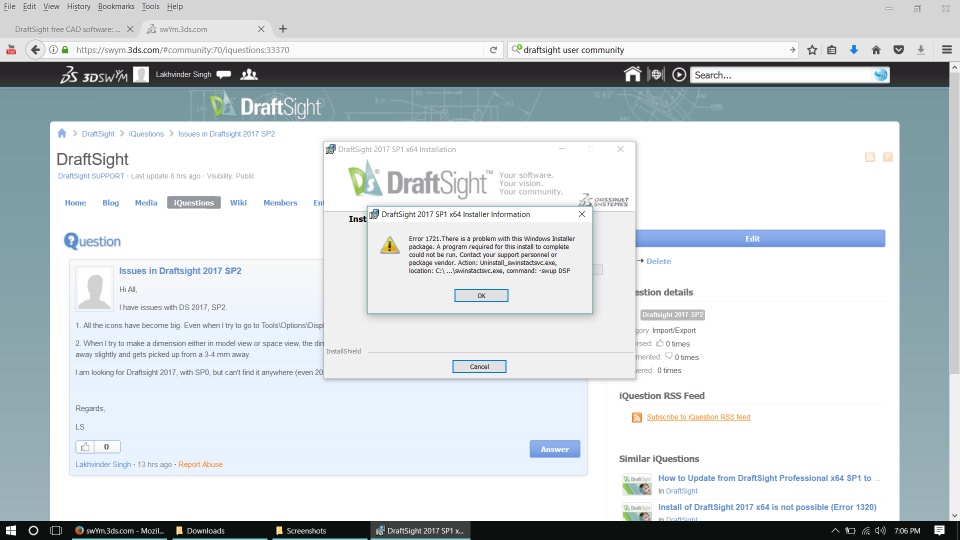The image size is (960, 540).
Task: Click the Firefox back arrow button
Action: 35,50
